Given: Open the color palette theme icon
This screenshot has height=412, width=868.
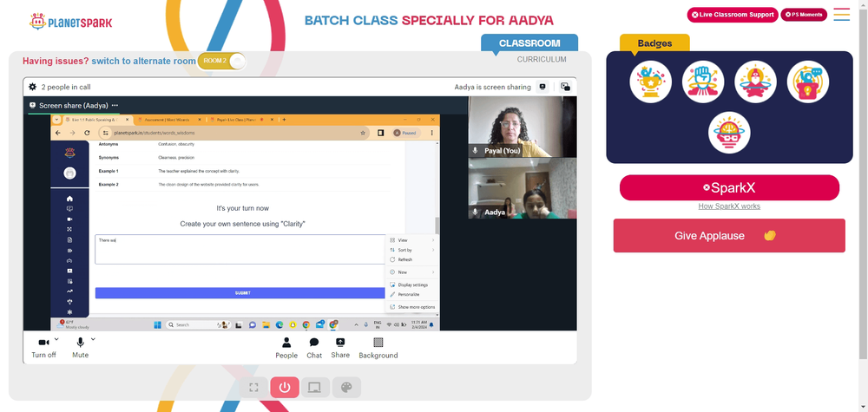Looking at the screenshot, I should pyautogui.click(x=346, y=388).
